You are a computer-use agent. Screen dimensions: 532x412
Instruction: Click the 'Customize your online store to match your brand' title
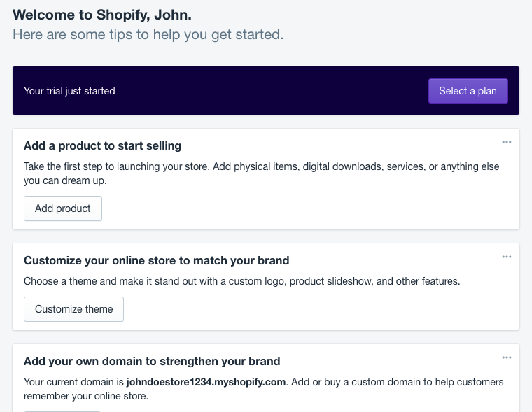tap(156, 260)
